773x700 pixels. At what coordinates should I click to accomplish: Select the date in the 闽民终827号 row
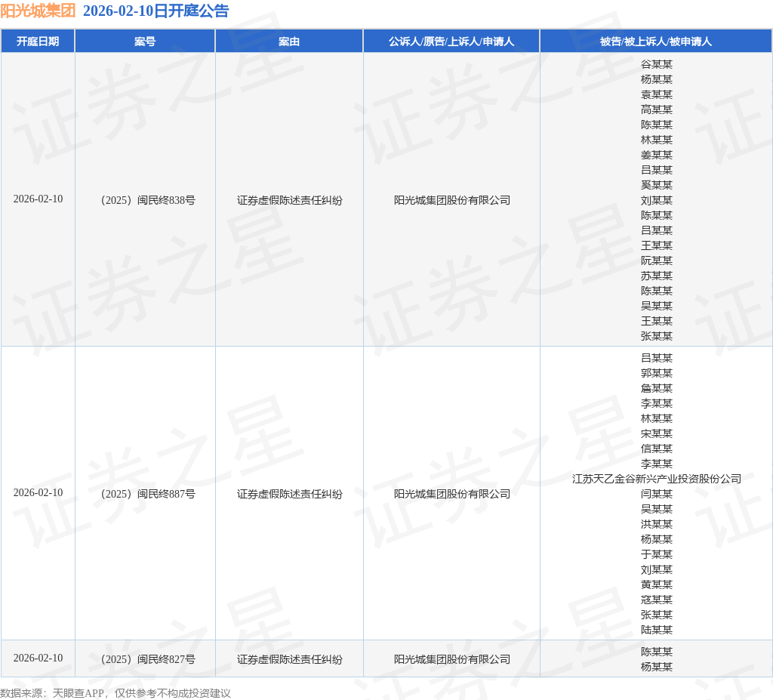[x=38, y=658]
